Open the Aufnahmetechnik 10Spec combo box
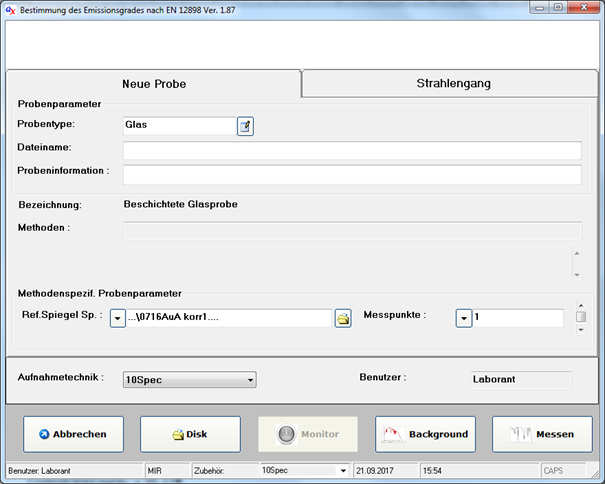The image size is (605, 484). pyautogui.click(x=189, y=380)
